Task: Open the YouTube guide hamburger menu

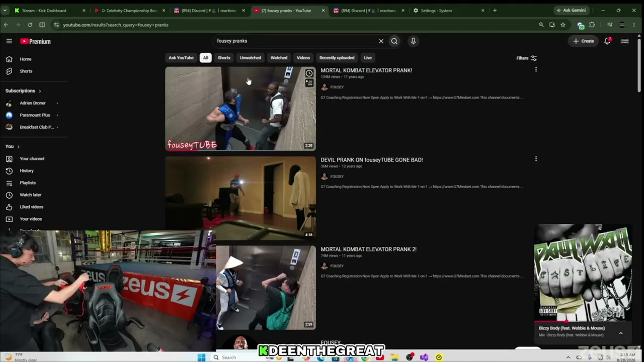Action: coord(9,41)
